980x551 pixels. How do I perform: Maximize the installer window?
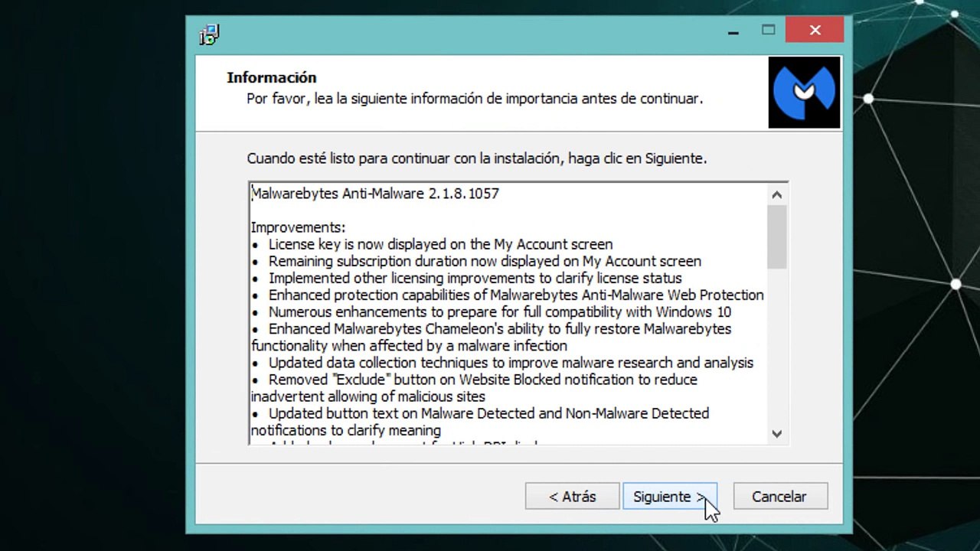[x=769, y=30]
